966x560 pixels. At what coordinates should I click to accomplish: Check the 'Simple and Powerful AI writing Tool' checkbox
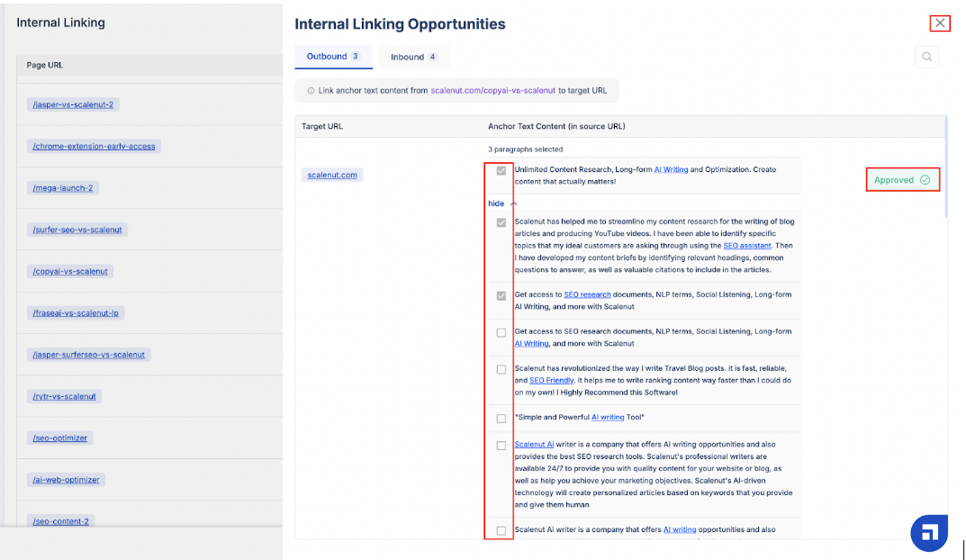click(501, 419)
